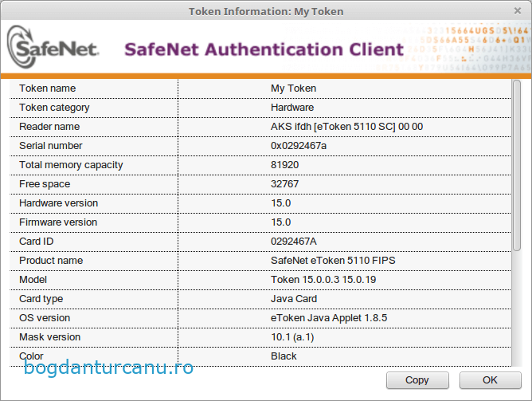Select the '81920' memory value
The image size is (532, 401).
click(x=284, y=165)
